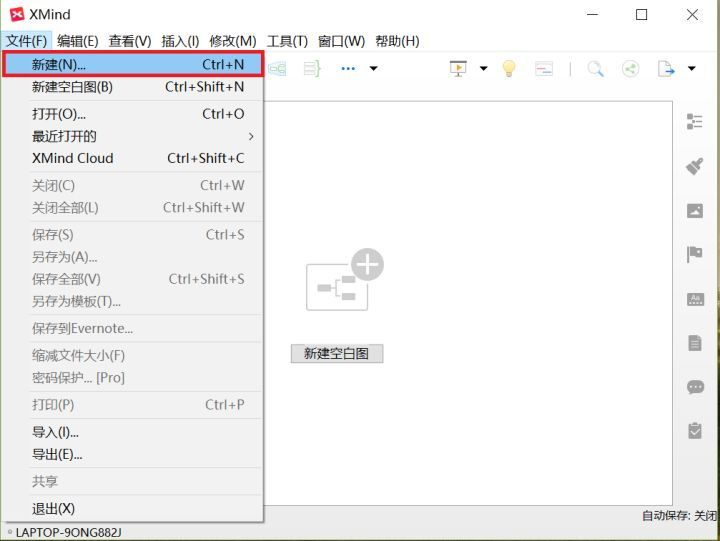This screenshot has width=720, height=541.
Task: Open the 编辑(E) menu
Action: coord(78,41)
